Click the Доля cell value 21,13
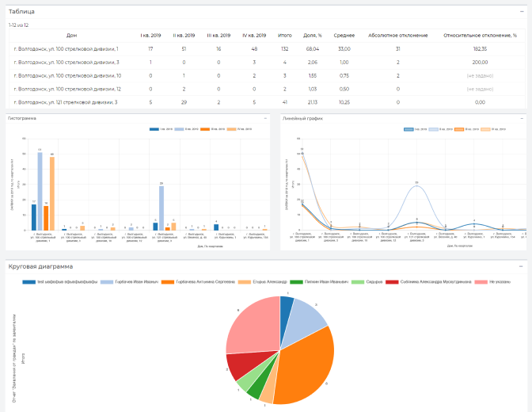This screenshot has width=532, height=412. click(313, 102)
